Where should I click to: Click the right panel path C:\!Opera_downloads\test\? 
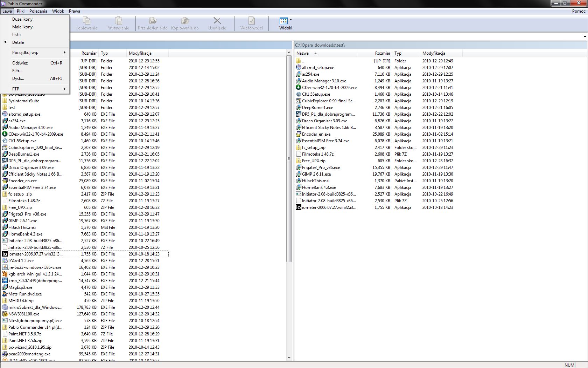(x=320, y=45)
